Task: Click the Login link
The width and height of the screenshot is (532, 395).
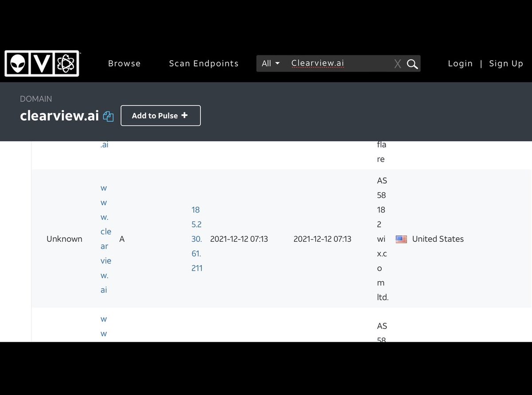Action: [x=460, y=63]
